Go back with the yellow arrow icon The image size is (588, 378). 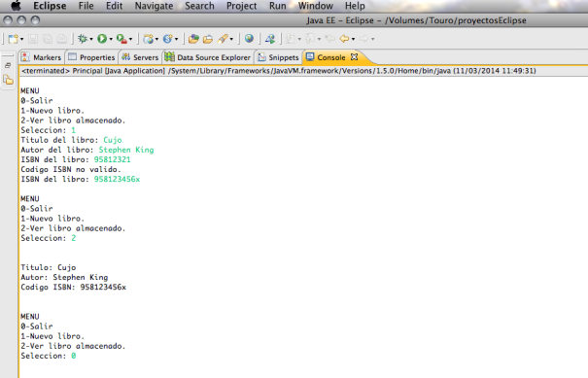344,39
